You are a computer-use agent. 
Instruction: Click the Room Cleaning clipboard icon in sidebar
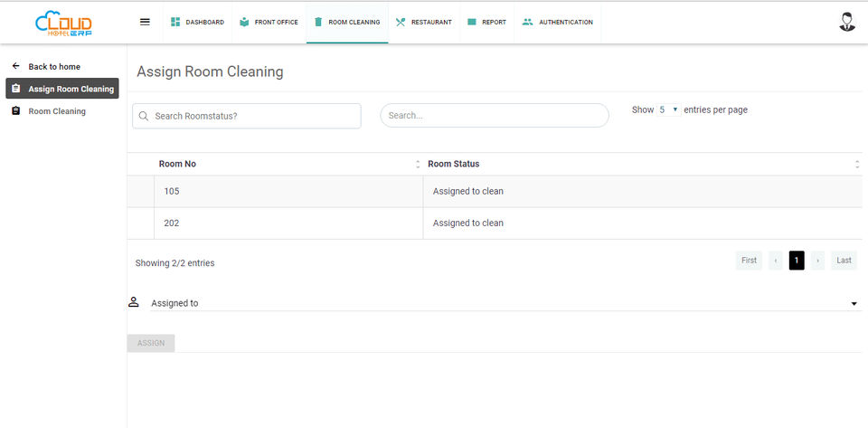point(15,111)
